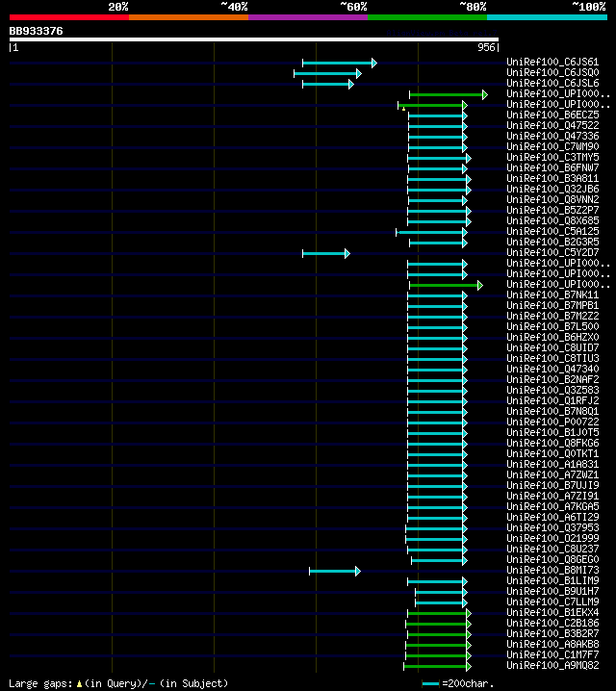The height and width of the screenshot is (691, 616).
Task: Click the UniRef100_C6JS61 hit label
Action: [x=552, y=62]
